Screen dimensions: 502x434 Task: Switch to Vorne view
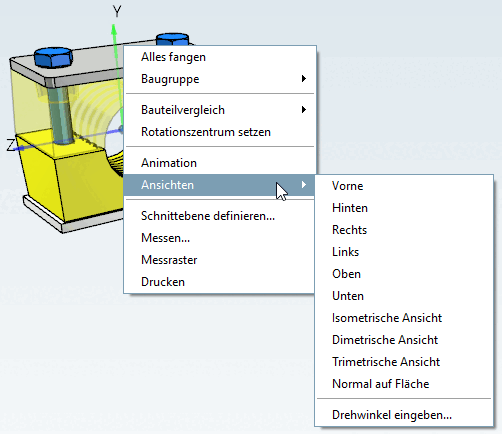(x=404, y=186)
